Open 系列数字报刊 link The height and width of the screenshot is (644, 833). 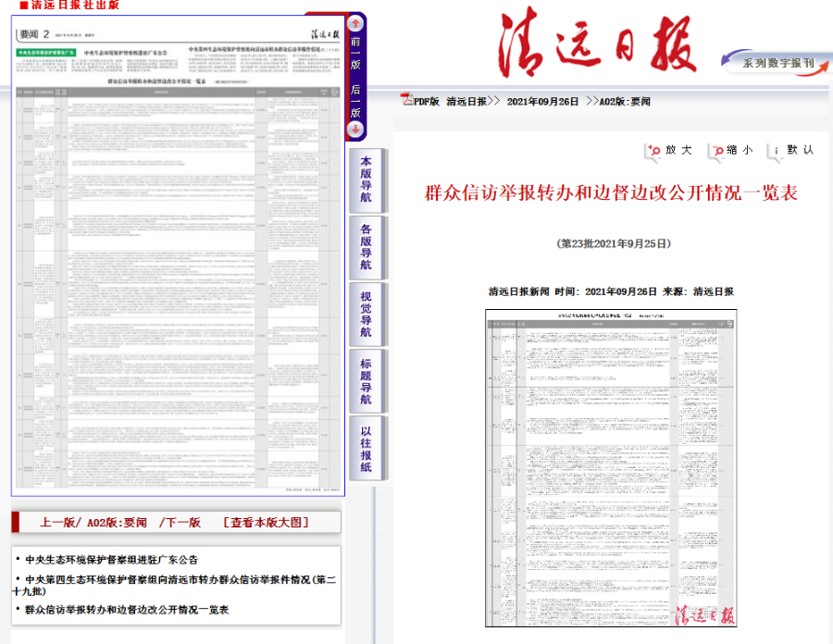[777, 63]
